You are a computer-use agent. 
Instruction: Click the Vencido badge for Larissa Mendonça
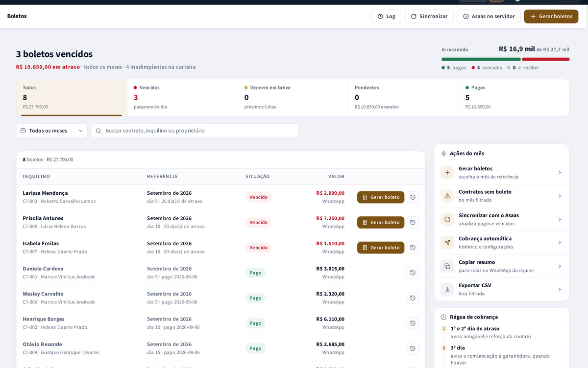258,197
